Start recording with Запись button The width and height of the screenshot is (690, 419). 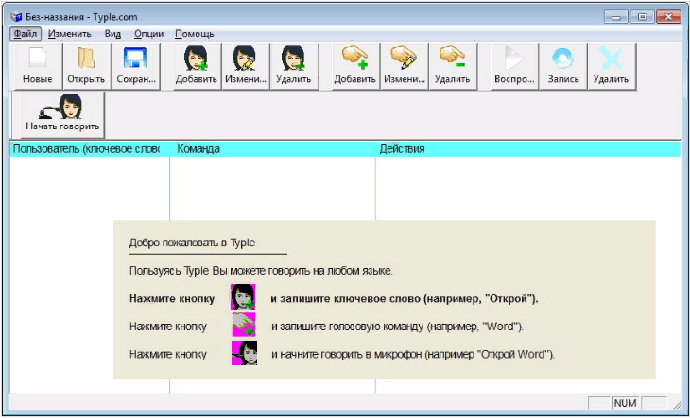[x=563, y=66]
